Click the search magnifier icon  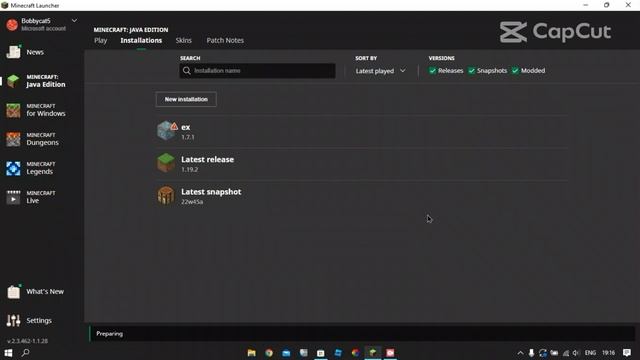point(187,71)
